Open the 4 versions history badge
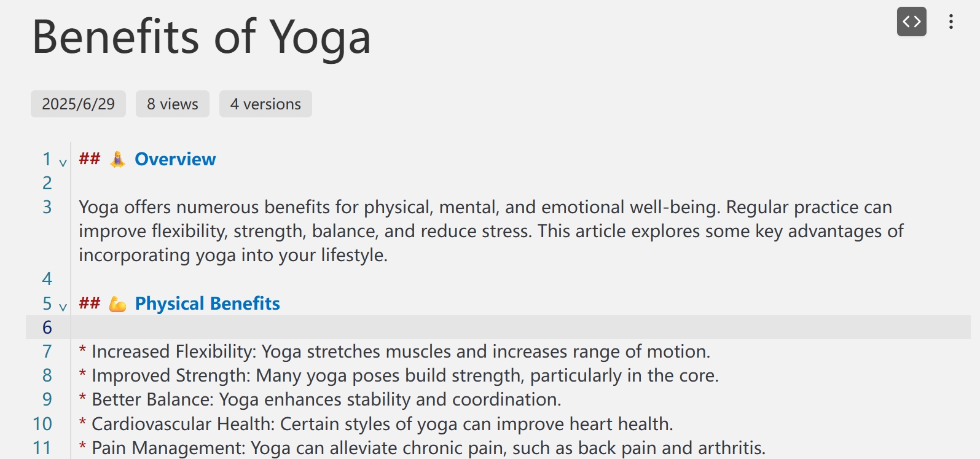This screenshot has width=980, height=459. click(x=265, y=104)
